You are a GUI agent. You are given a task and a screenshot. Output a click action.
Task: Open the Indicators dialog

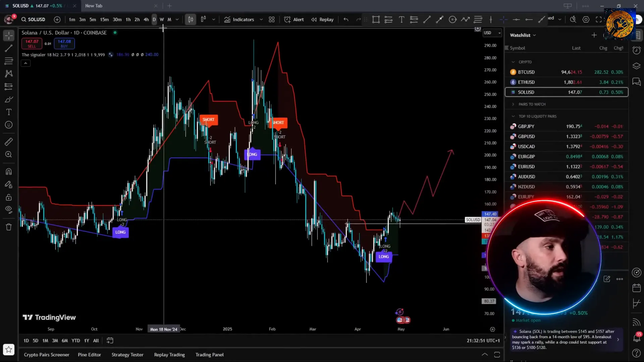[239, 19]
